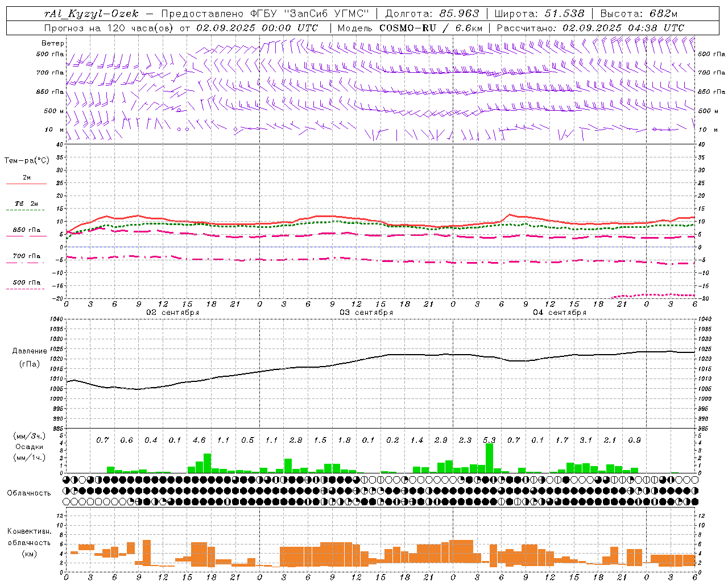This screenshot has height=582, width=728.
Task: Click the 850 гПа temperature legend entry
Action: (x=27, y=230)
